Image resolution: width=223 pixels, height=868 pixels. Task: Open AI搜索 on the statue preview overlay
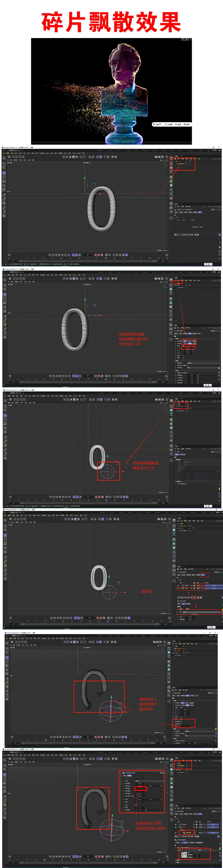[x=168, y=124]
